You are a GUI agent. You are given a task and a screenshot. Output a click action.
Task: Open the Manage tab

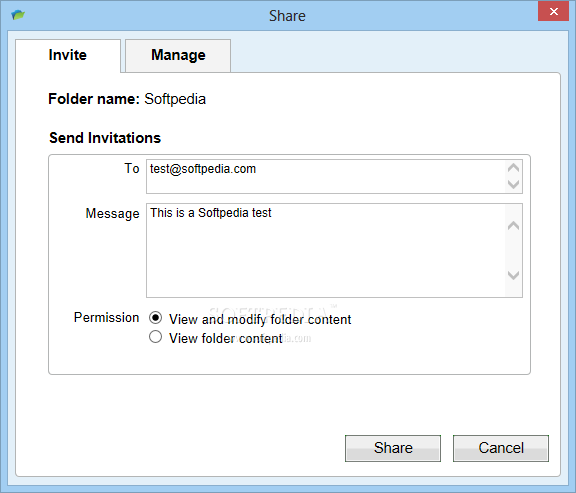click(x=178, y=55)
